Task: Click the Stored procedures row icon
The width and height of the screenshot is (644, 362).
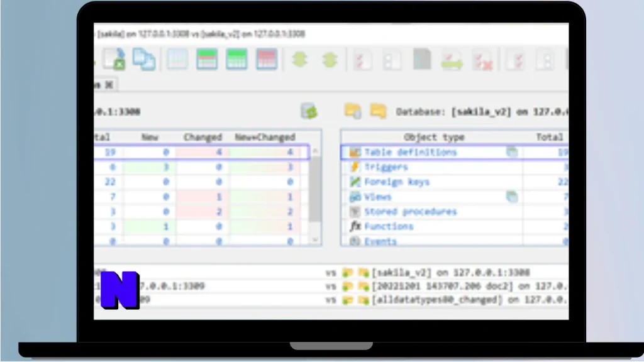Action: point(355,211)
